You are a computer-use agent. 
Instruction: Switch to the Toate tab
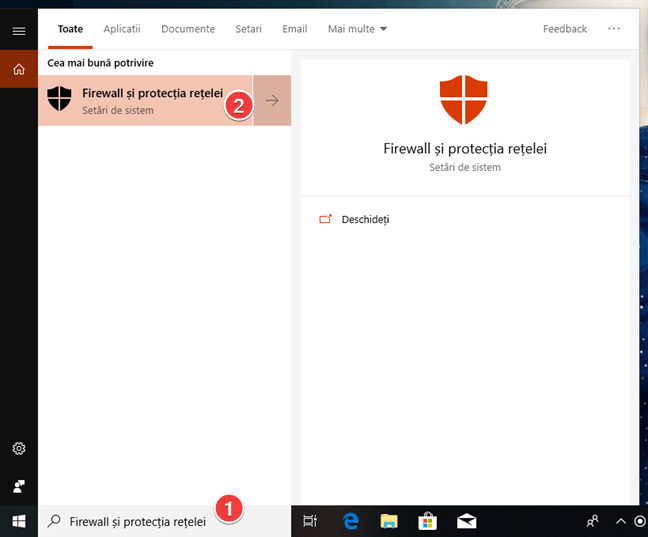point(70,29)
